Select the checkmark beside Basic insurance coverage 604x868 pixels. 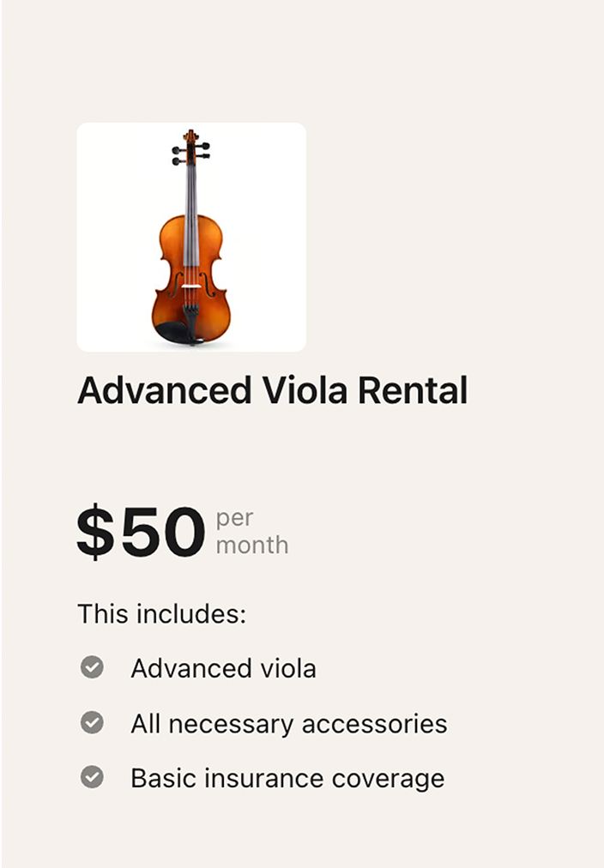pos(92,777)
